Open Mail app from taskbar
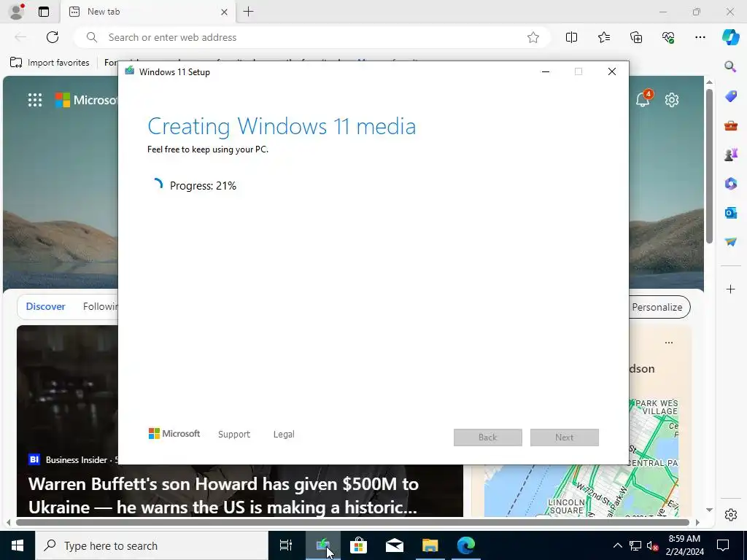747x560 pixels. [x=395, y=545]
